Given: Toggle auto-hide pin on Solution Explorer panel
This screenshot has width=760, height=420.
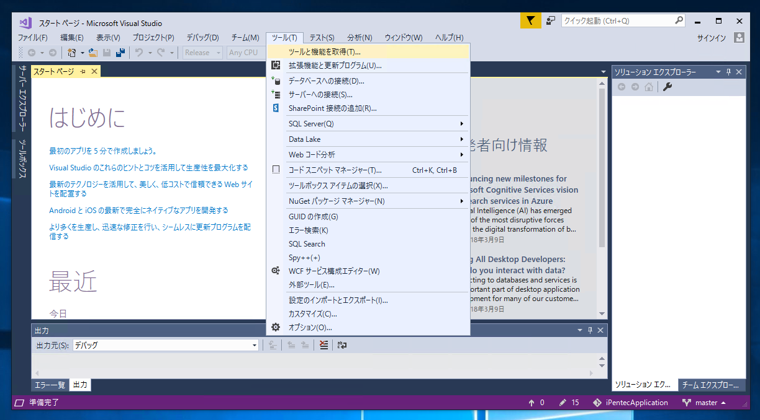Looking at the screenshot, I should (x=728, y=72).
